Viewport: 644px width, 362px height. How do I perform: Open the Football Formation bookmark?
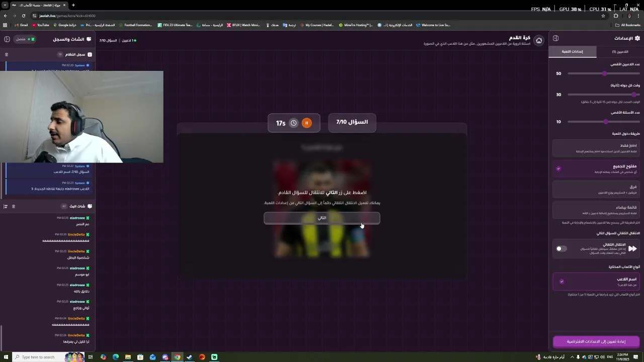[136, 25]
